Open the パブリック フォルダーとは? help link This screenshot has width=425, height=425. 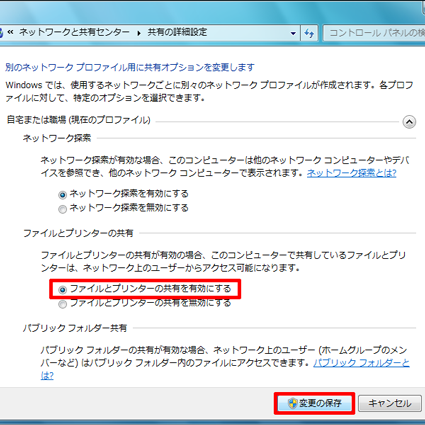click(362, 363)
